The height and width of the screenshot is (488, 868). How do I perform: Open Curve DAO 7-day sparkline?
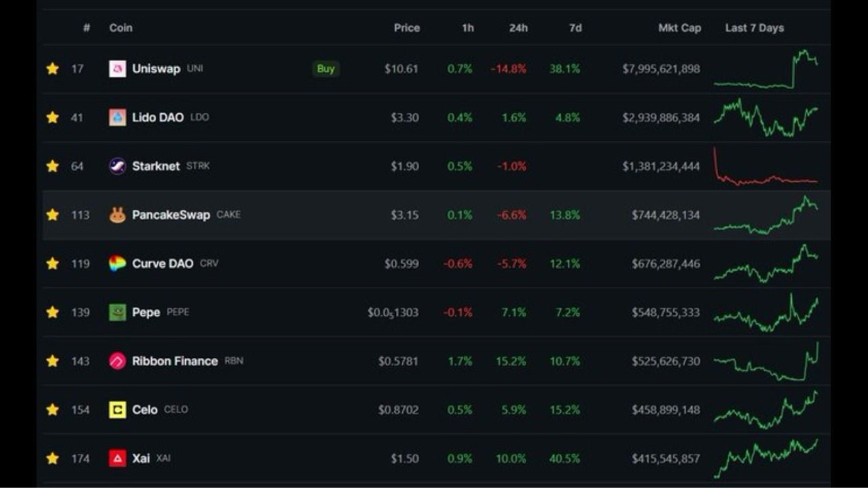(766, 263)
